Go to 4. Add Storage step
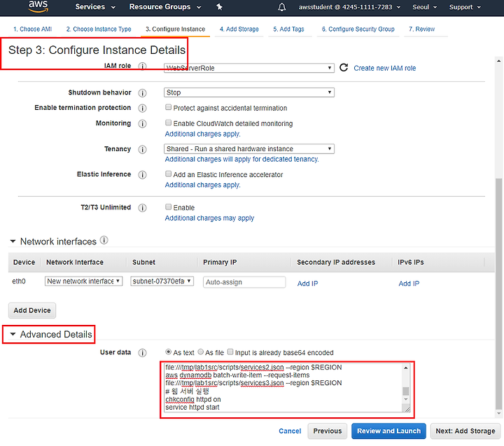 [x=239, y=29]
